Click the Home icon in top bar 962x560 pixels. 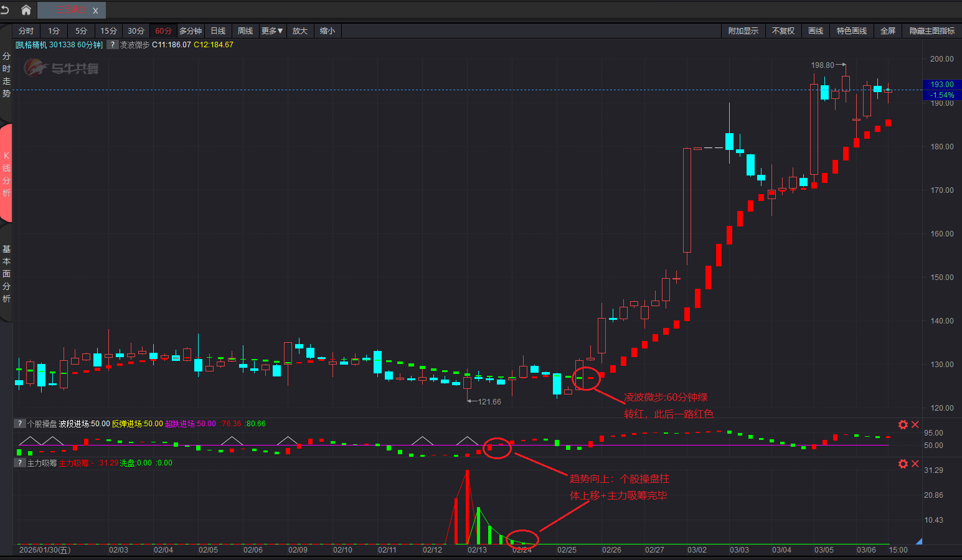point(26,10)
